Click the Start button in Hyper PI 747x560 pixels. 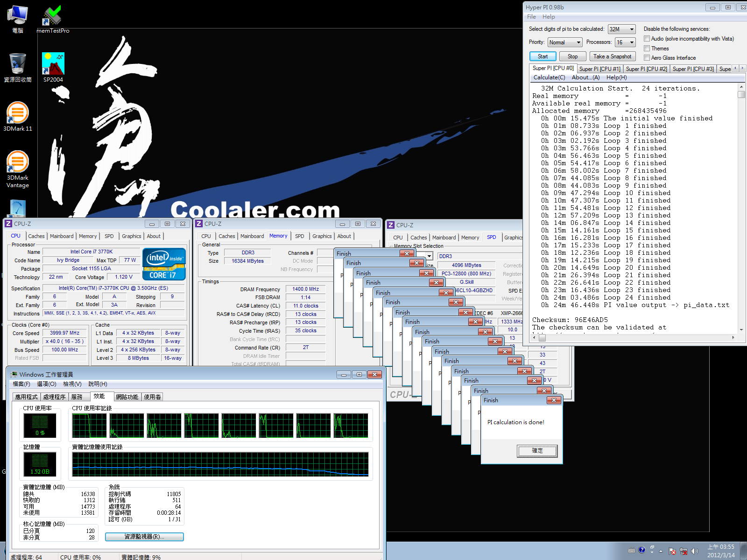543,56
